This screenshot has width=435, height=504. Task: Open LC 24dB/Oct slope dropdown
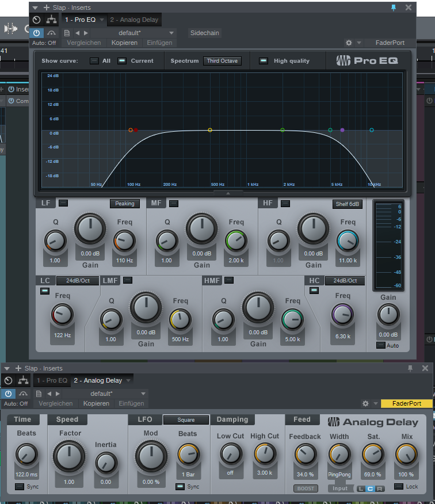point(78,281)
